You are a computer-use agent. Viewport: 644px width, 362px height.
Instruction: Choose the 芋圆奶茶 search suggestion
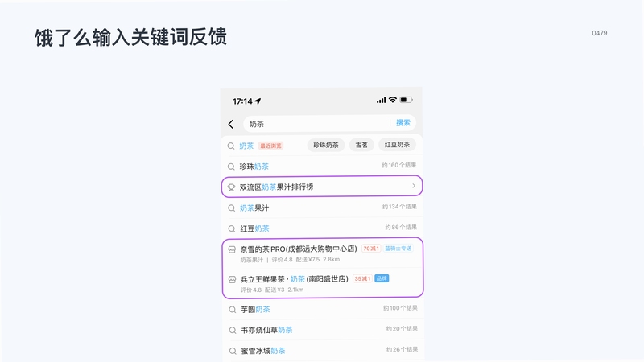[255, 310]
